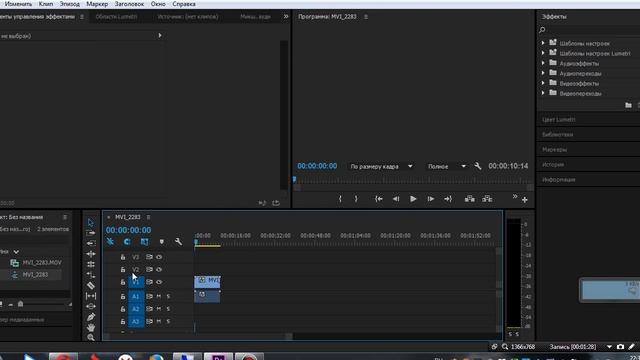Viewport: 640px width, 360px height.
Task: Solo the A1 audio track
Action: 168,296
